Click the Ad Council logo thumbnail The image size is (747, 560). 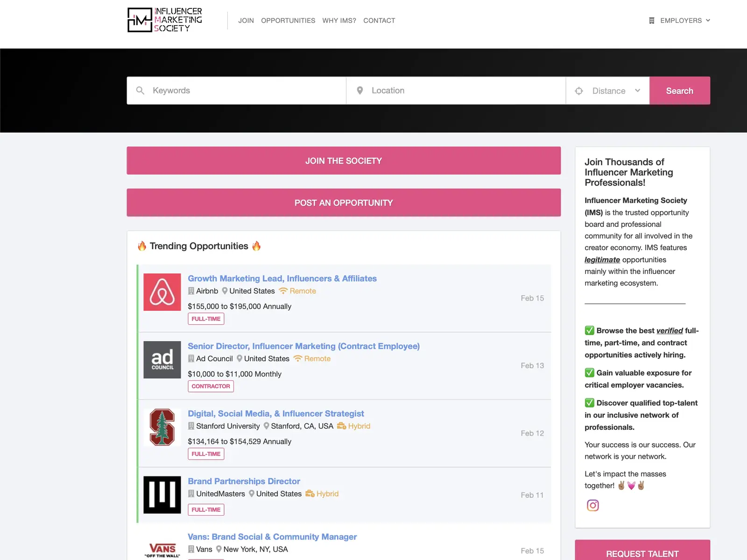point(162,360)
